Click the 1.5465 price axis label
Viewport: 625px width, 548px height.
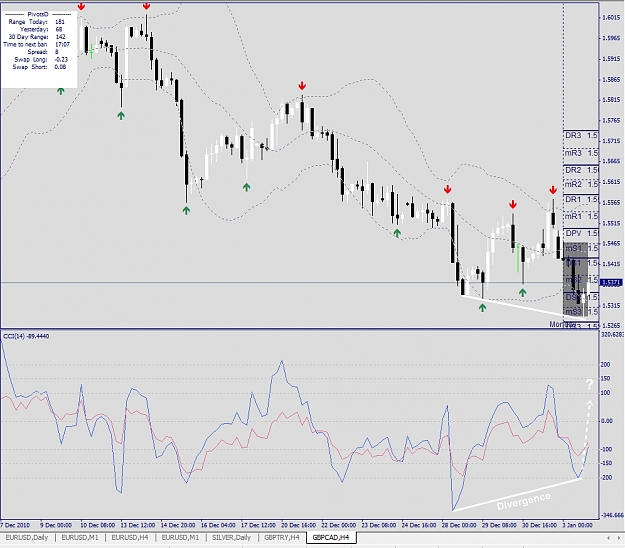[611, 243]
